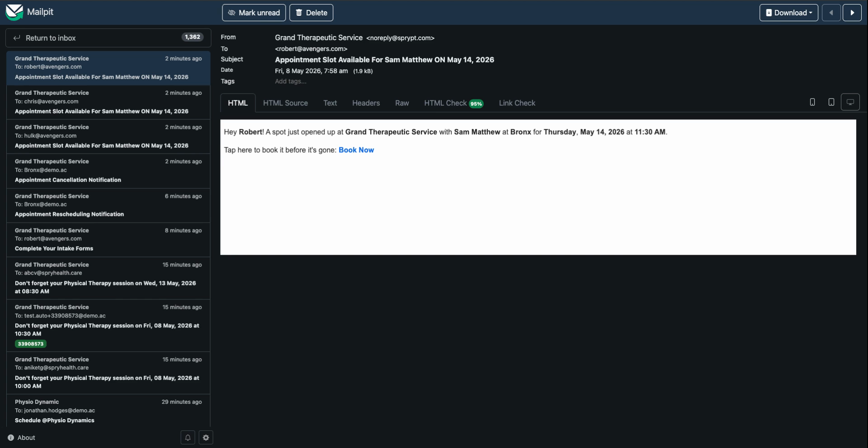
Task: Click the 1,362 message count badge
Action: pyautogui.click(x=193, y=37)
